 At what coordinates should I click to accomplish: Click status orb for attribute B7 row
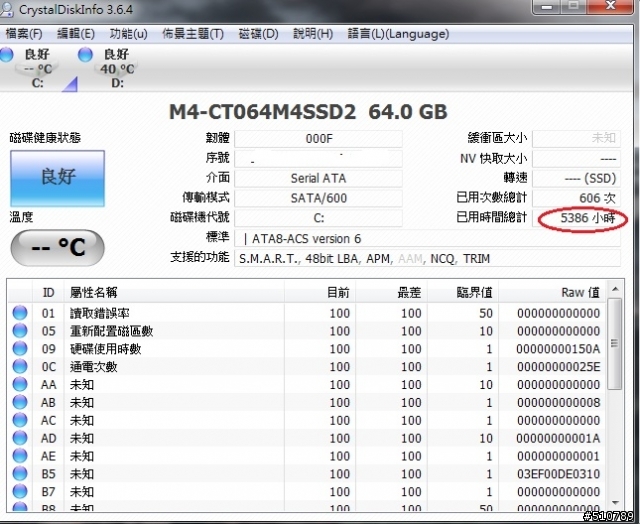coord(20,492)
